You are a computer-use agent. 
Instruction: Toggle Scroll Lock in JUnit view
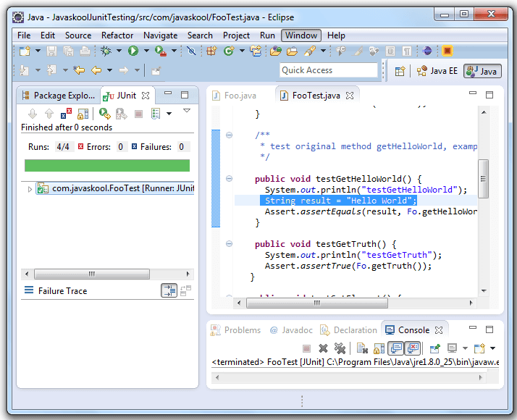[x=83, y=114]
